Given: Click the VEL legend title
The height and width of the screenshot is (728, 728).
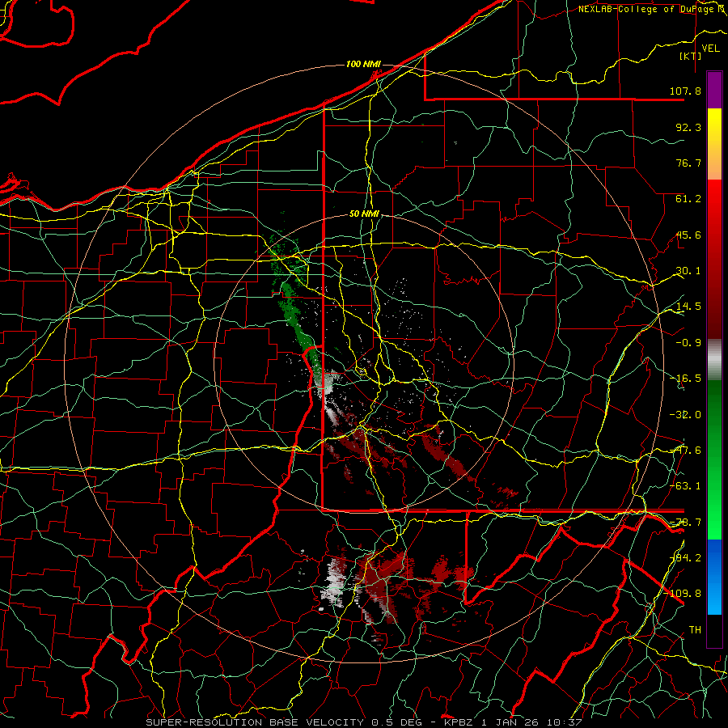Looking at the screenshot, I should coord(710,49).
